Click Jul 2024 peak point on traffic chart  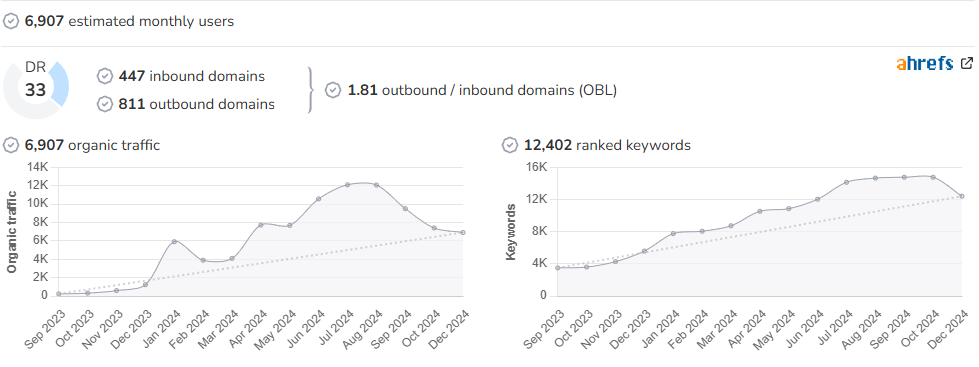point(348,185)
